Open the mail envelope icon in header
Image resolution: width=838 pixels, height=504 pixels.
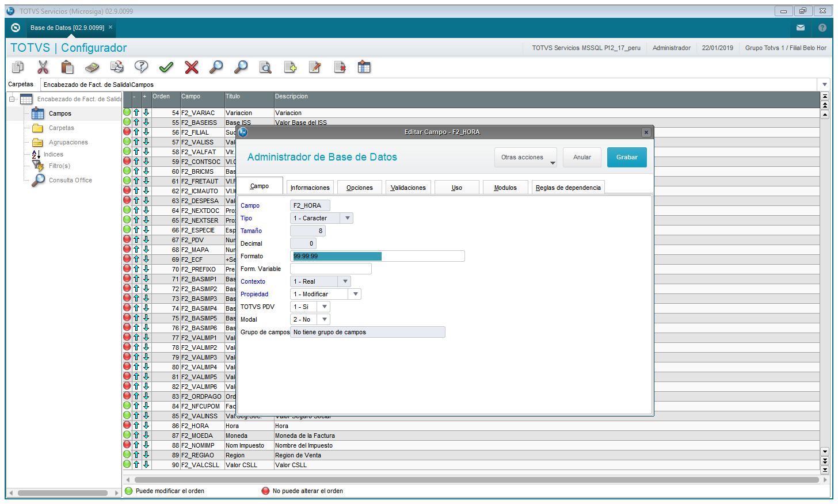[801, 28]
